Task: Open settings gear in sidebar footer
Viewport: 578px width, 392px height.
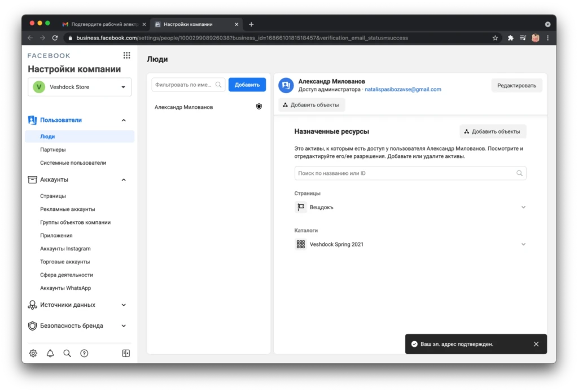Action: click(x=33, y=353)
